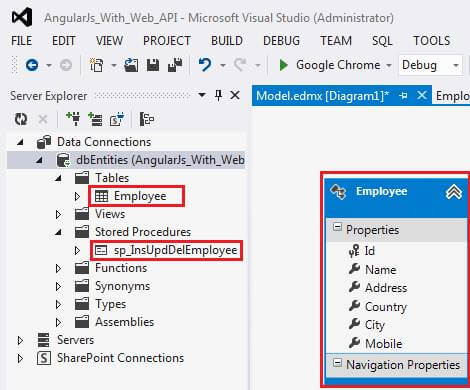Open the BUILD menu
Image resolution: width=470 pixels, height=390 pixels.
point(227,41)
